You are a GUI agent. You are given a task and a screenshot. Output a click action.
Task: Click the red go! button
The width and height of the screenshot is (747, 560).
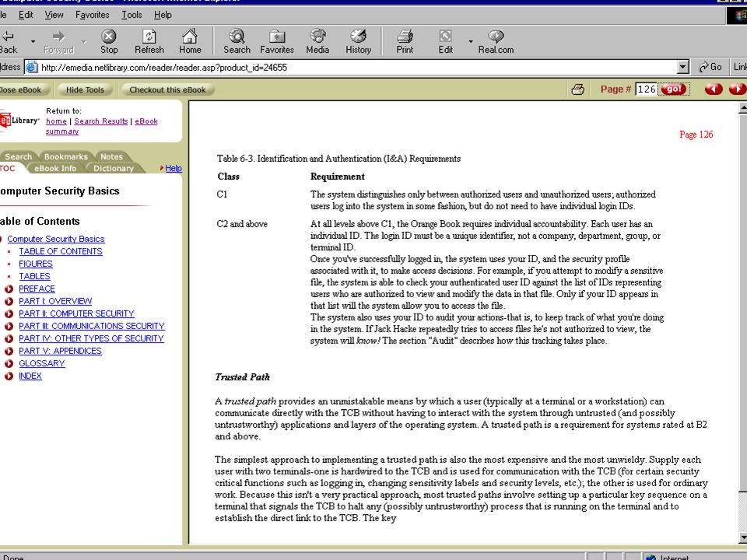[674, 89]
